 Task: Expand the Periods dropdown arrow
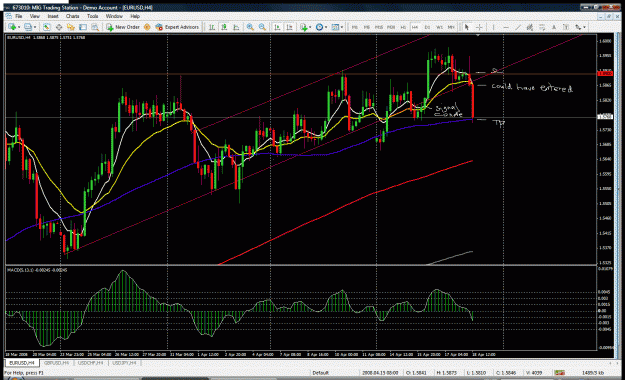pos(326,27)
